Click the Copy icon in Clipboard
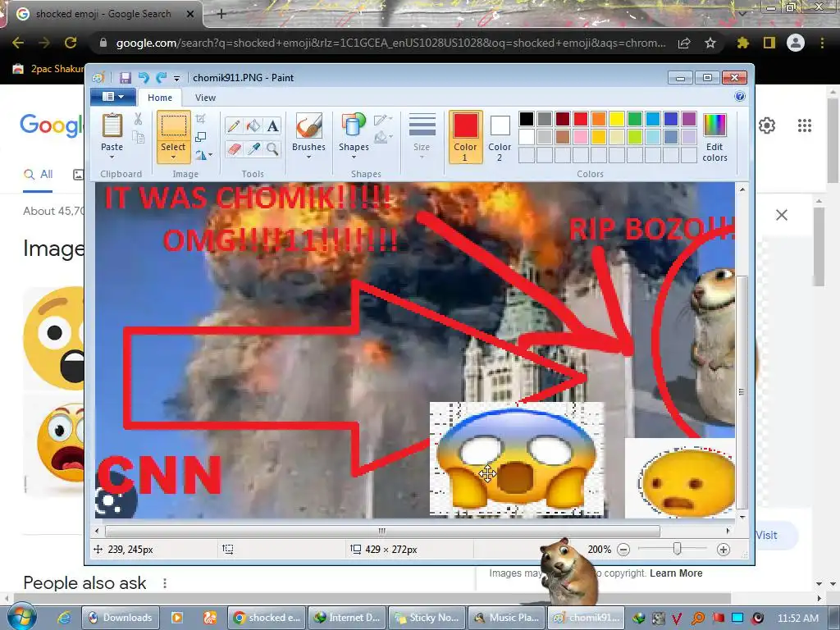This screenshot has height=630, width=840. pyautogui.click(x=138, y=138)
